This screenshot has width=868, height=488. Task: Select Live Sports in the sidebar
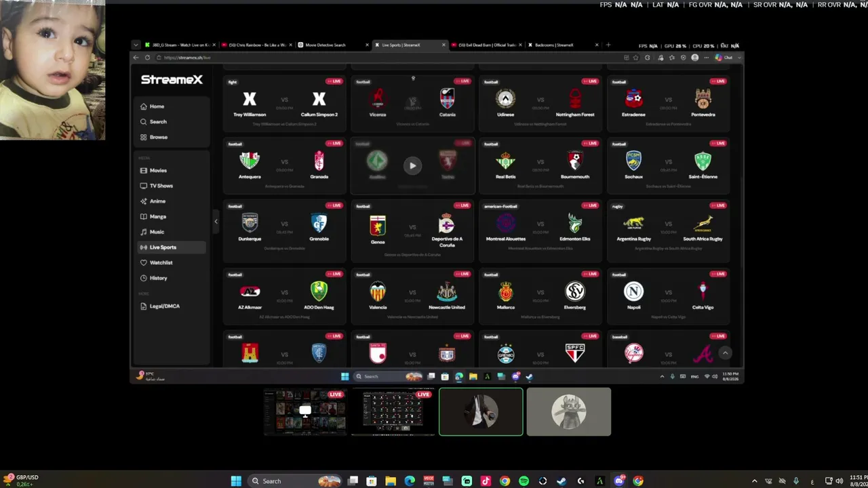[171, 247]
